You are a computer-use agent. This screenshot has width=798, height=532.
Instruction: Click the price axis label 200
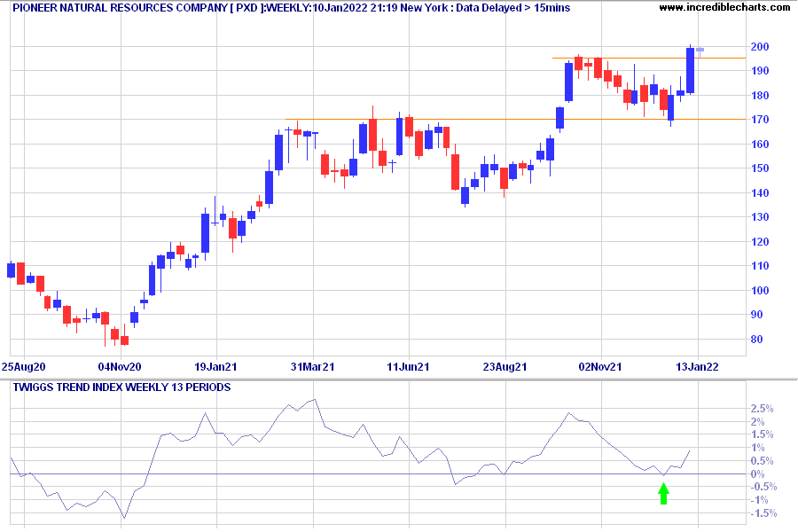pos(760,47)
